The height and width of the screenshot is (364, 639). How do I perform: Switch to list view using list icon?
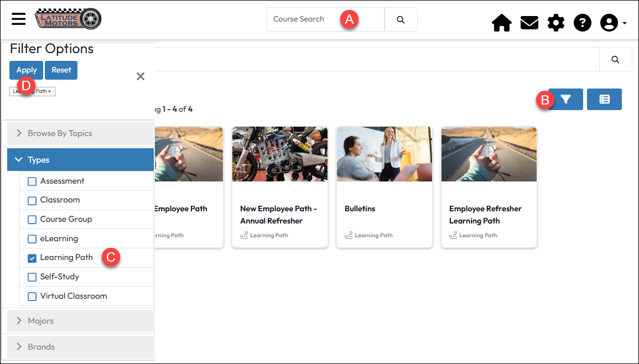tap(604, 100)
